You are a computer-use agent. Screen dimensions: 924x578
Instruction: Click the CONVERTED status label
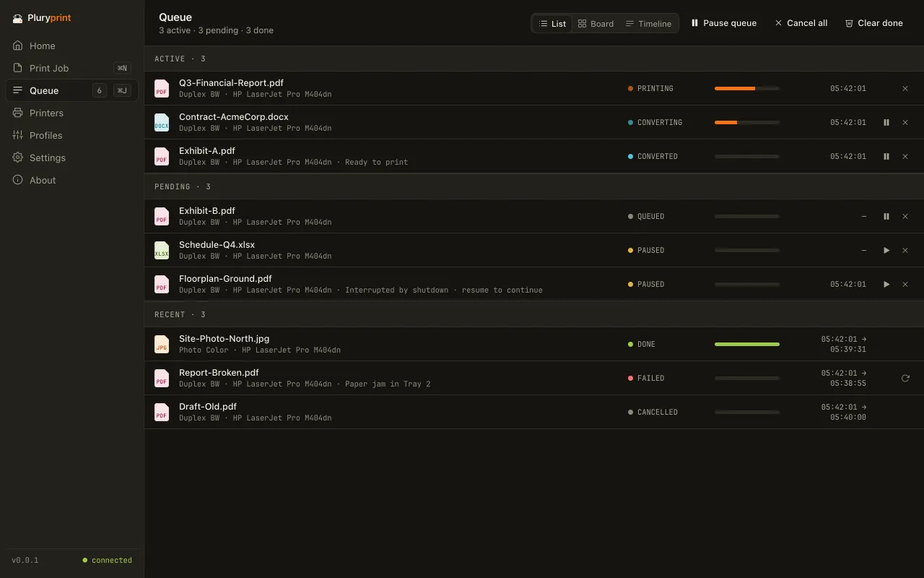tap(658, 156)
